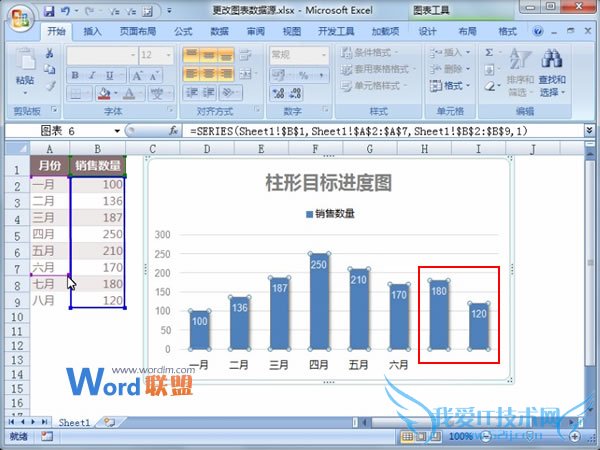Select the bar labeled 250
The width and height of the screenshot is (600, 450).
click(319, 301)
